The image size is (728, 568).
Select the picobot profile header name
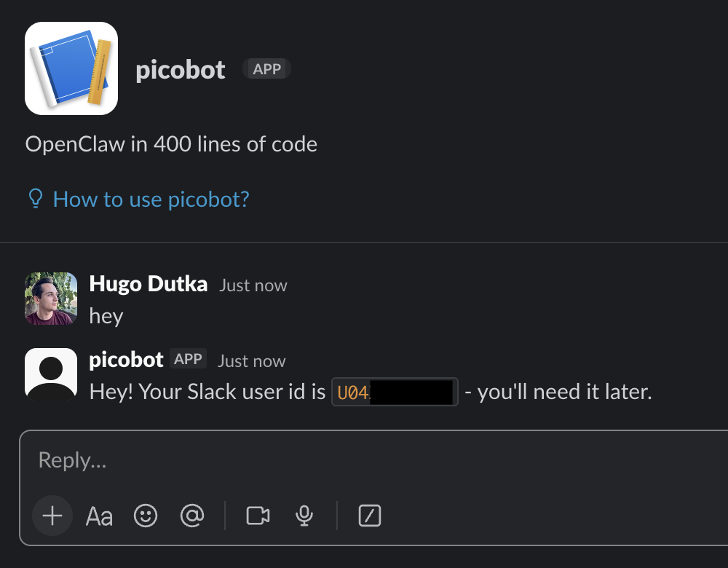[x=180, y=69]
